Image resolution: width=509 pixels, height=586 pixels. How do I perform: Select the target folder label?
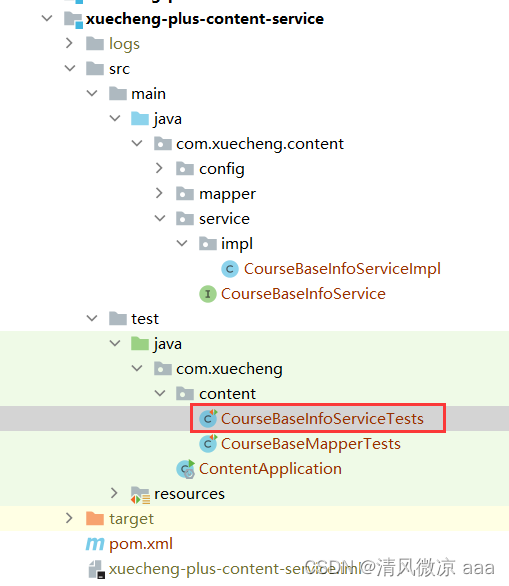(131, 519)
